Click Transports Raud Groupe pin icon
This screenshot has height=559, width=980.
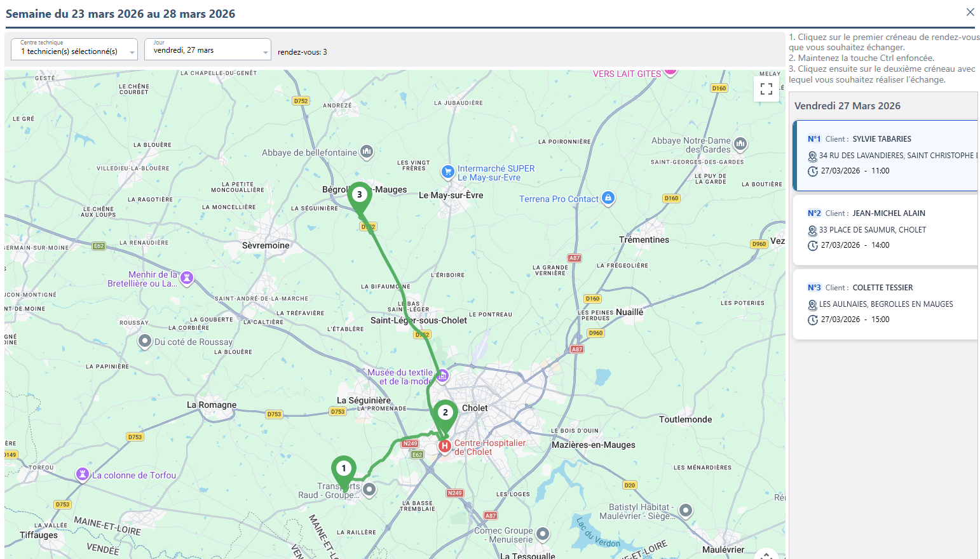coord(369,489)
